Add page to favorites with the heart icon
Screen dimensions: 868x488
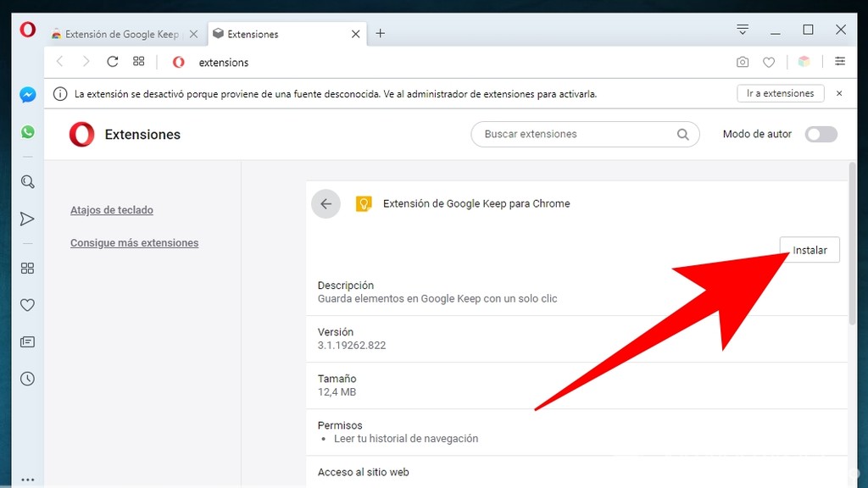tap(769, 62)
